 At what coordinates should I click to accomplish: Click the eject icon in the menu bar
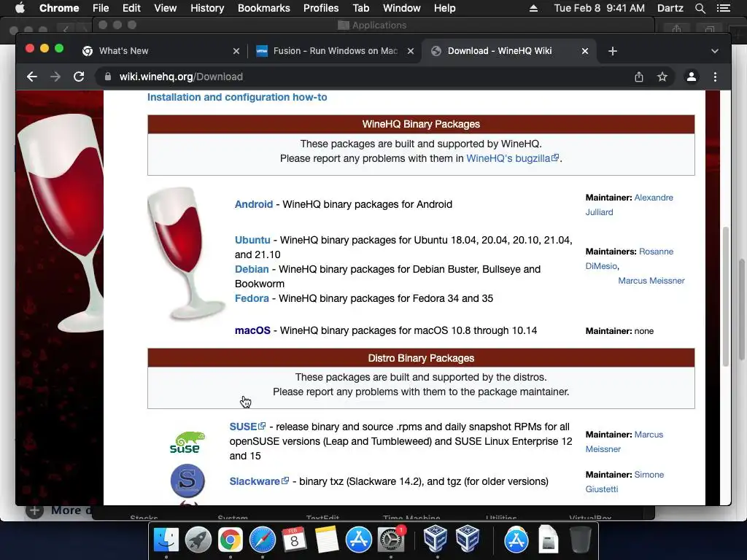tap(533, 8)
